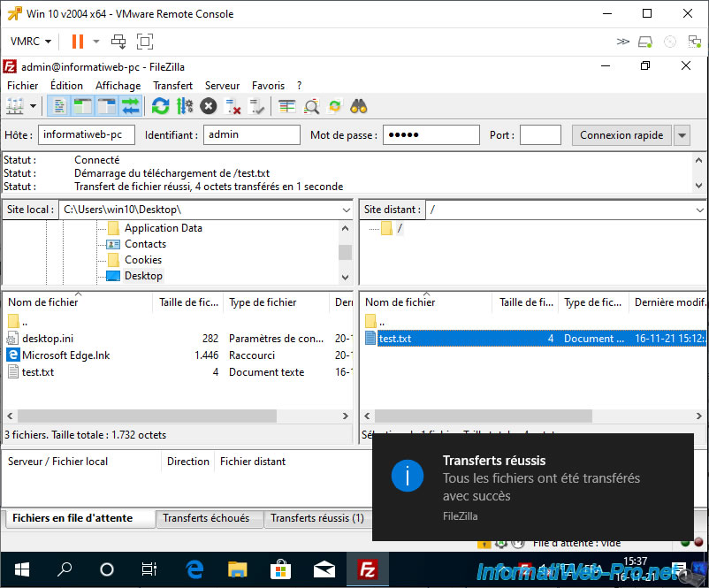Expand the local site path dropdown
Image resolution: width=709 pixels, height=588 pixels.
point(346,210)
